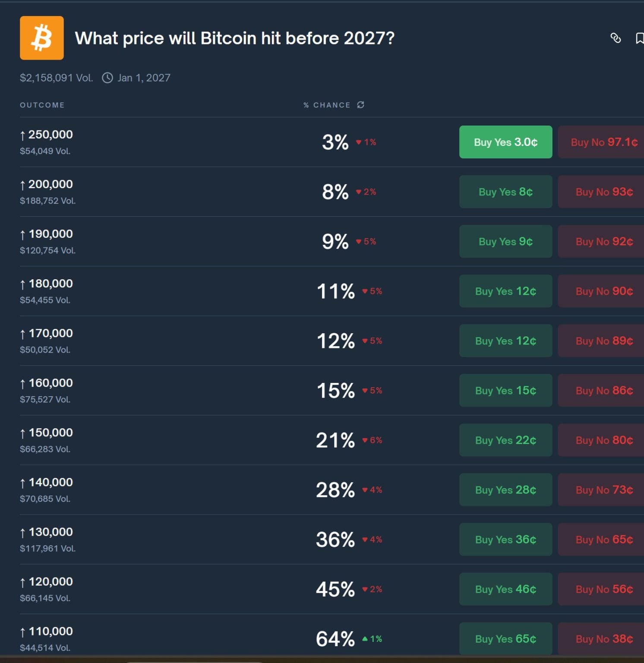The width and height of the screenshot is (644, 663).
Task: Buy No 56¢ on 120,000 outcome
Action: (x=603, y=589)
